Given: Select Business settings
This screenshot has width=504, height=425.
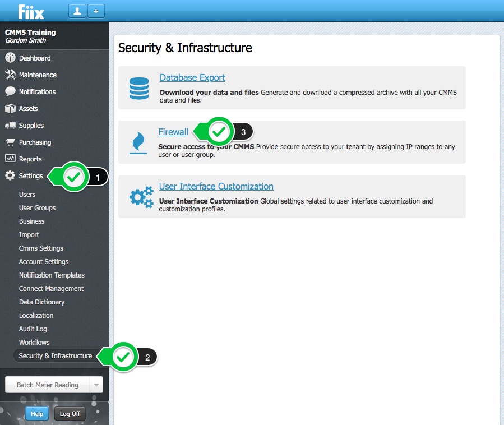Looking at the screenshot, I should (x=31, y=221).
